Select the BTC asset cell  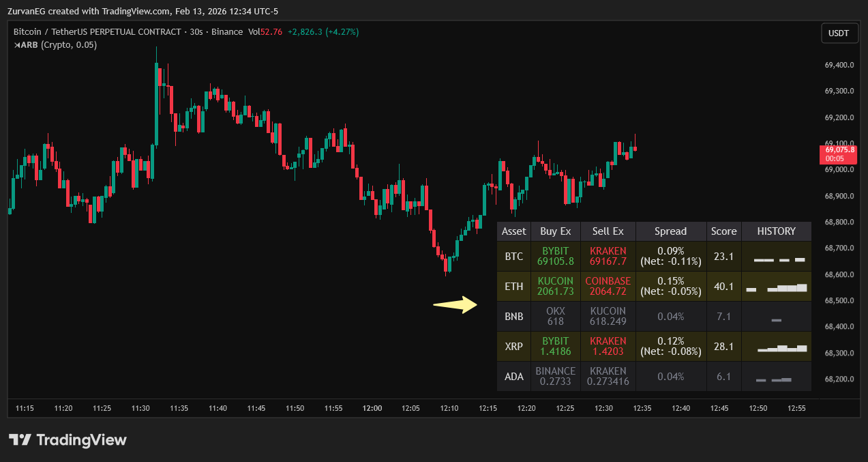(514, 257)
